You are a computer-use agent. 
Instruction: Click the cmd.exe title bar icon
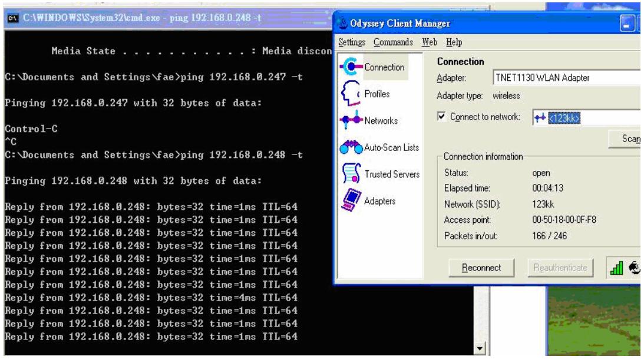point(13,18)
